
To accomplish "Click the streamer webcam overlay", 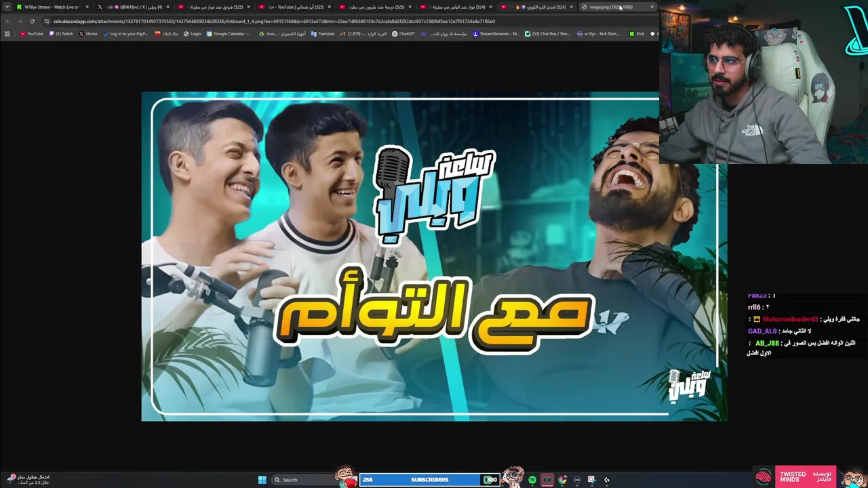I will tap(763, 82).
